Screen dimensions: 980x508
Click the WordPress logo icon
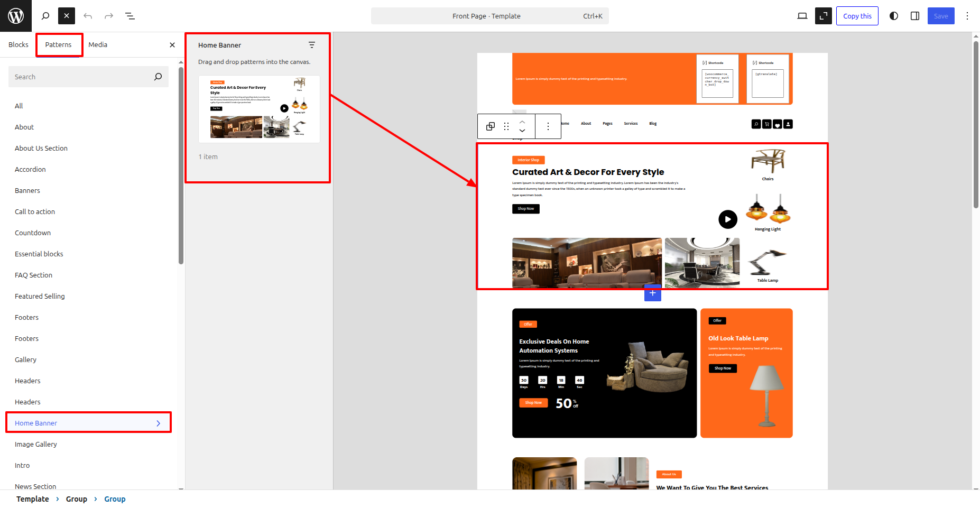click(16, 16)
